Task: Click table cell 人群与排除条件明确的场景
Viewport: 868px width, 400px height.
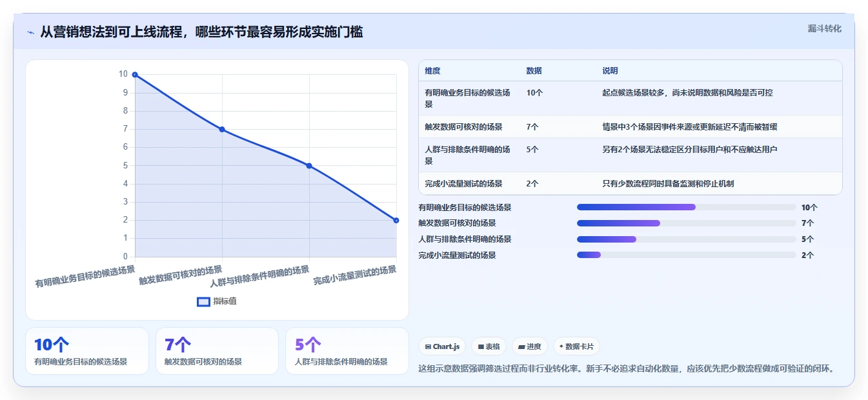Action: [x=468, y=155]
